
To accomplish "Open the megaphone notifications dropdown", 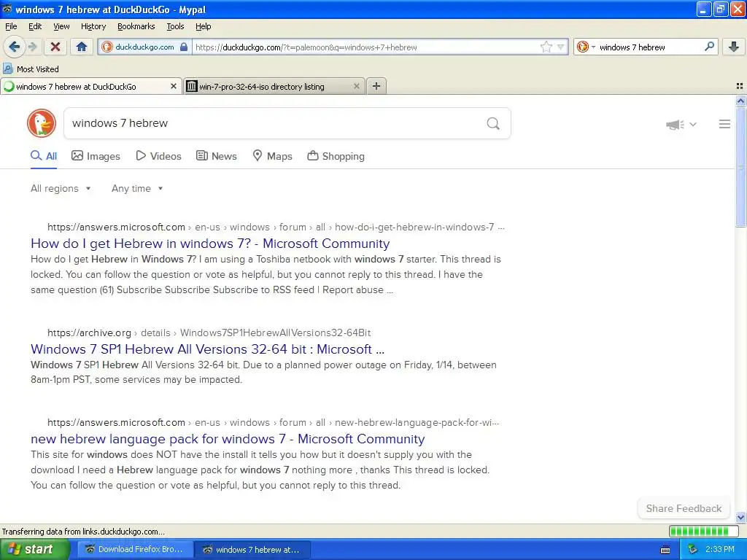I will click(681, 124).
